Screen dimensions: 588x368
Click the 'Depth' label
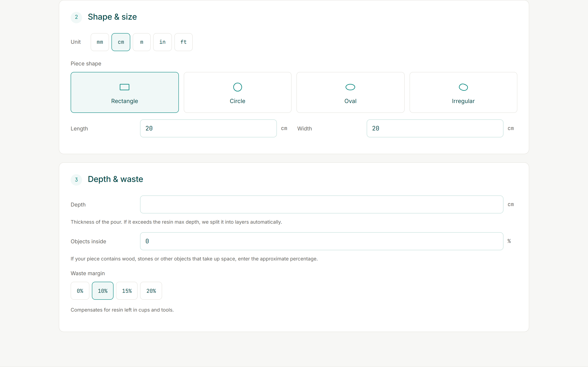(78, 205)
